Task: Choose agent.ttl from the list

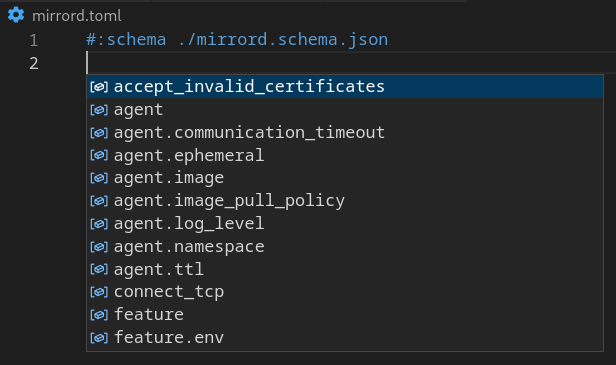Action: tap(345, 269)
